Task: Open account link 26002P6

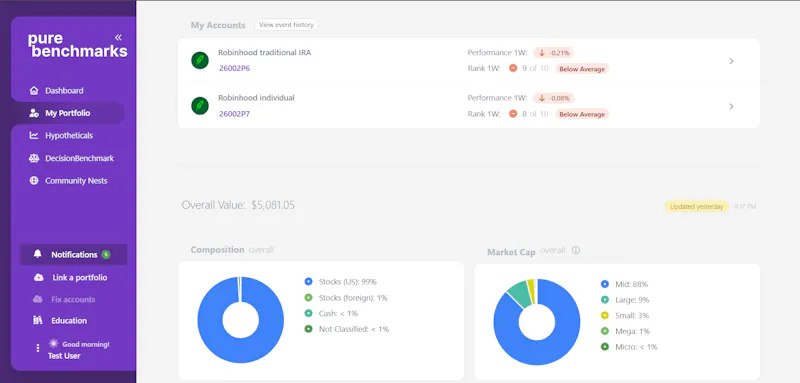Action: coord(234,68)
